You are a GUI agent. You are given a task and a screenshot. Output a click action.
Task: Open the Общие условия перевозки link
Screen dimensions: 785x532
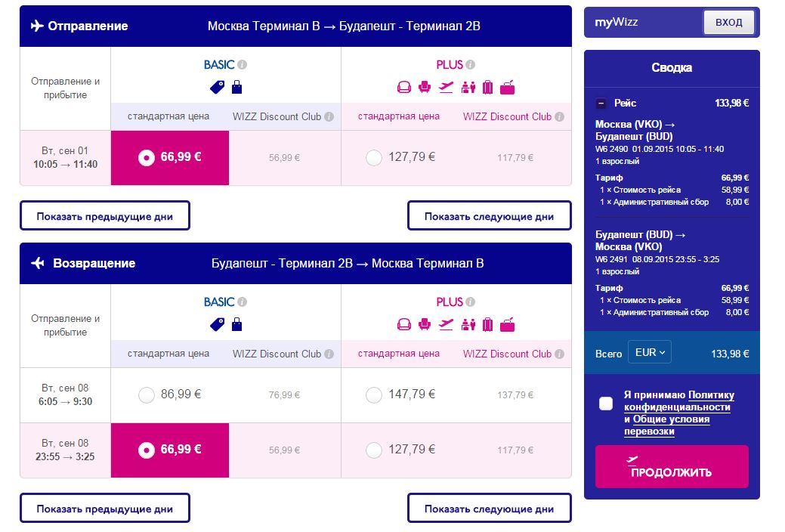(667, 425)
